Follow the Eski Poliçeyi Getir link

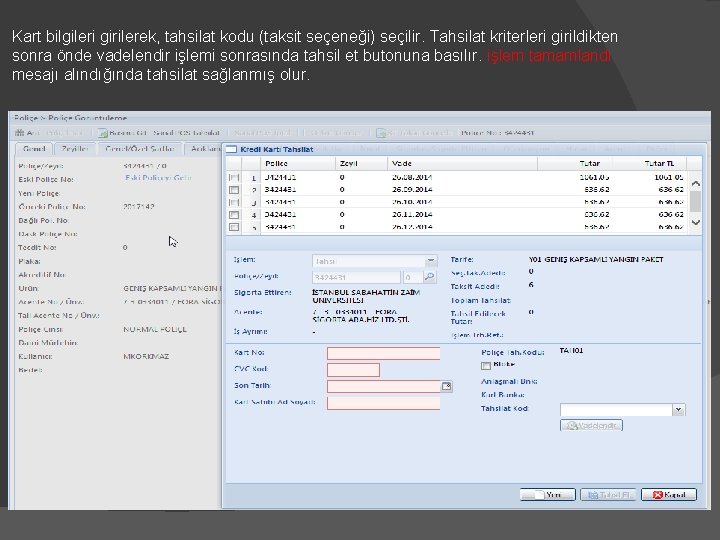coord(158,177)
